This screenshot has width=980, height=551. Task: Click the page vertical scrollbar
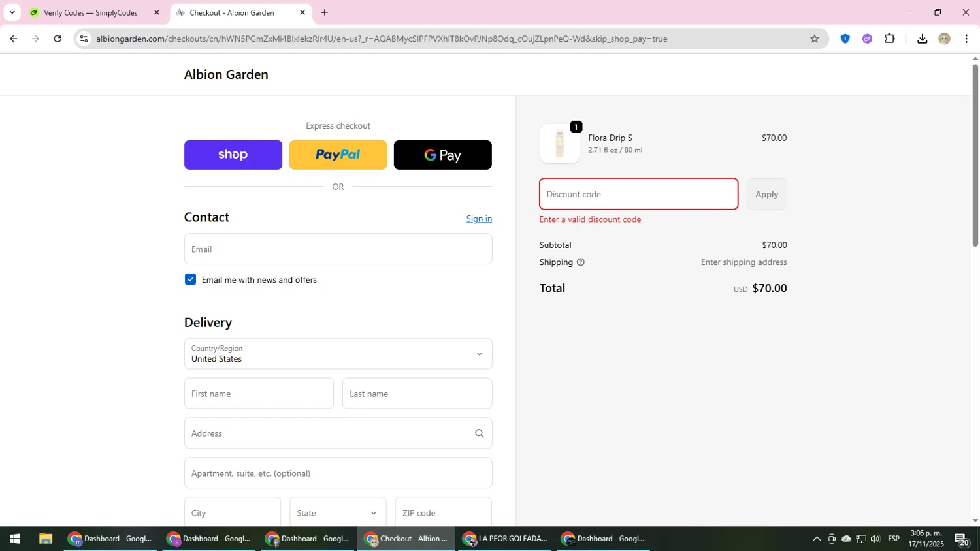pyautogui.click(x=975, y=155)
